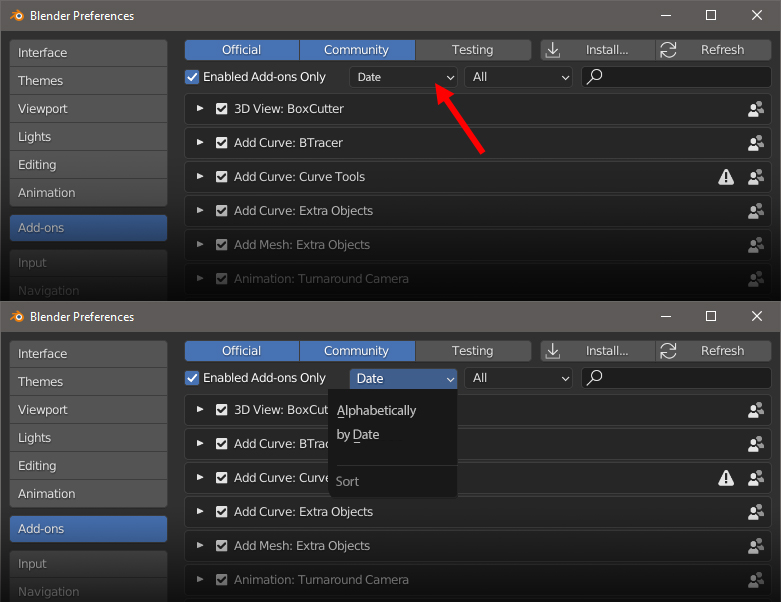This screenshot has width=781, height=602.
Task: Click magnifier icon in top search field
Action: 594,77
